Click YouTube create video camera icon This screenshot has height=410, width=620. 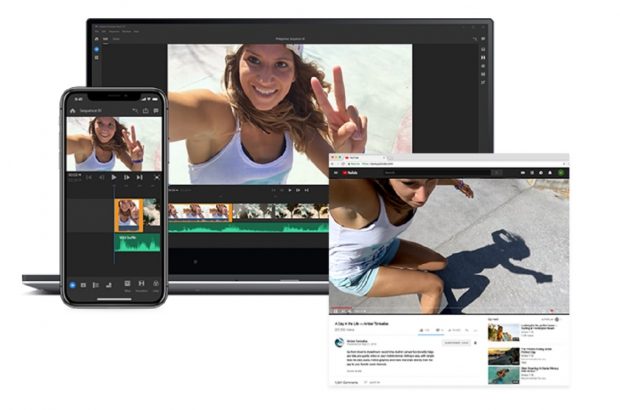point(523,173)
